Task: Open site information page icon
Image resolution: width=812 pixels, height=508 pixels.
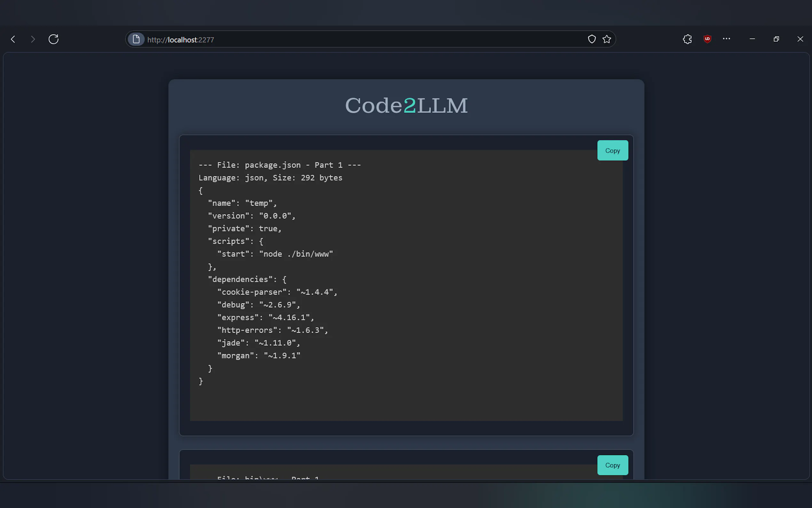Action: point(136,39)
